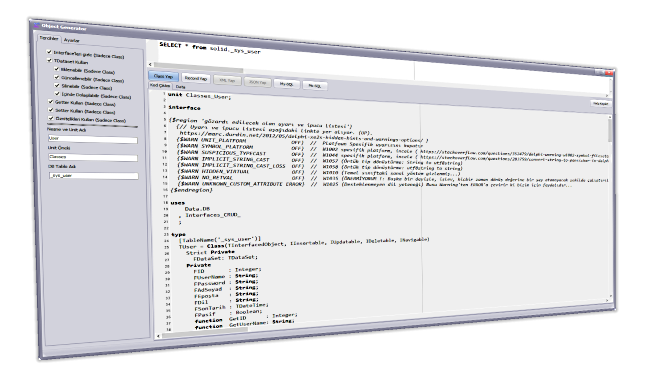645x380 pixels.
Task: Click the '{$WARN SUSPICIOUS_TYPECAST' directive line
Action: pos(241,153)
